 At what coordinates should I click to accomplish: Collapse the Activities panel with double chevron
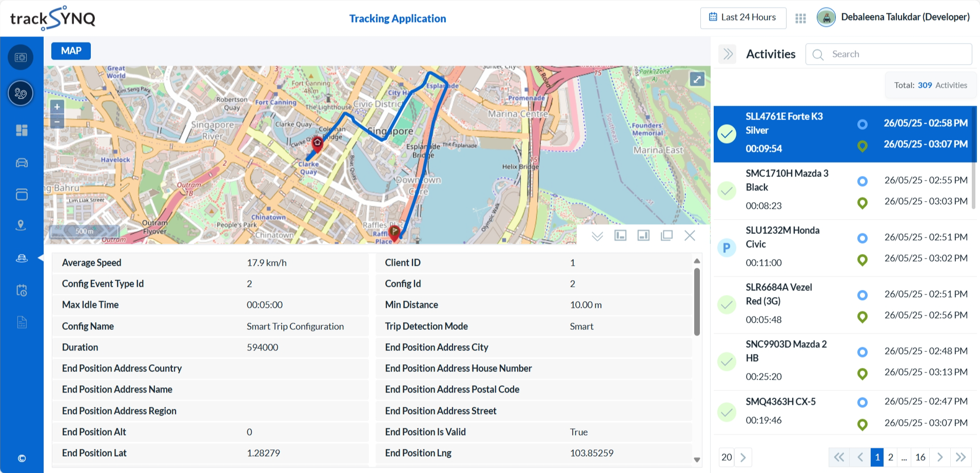(727, 53)
